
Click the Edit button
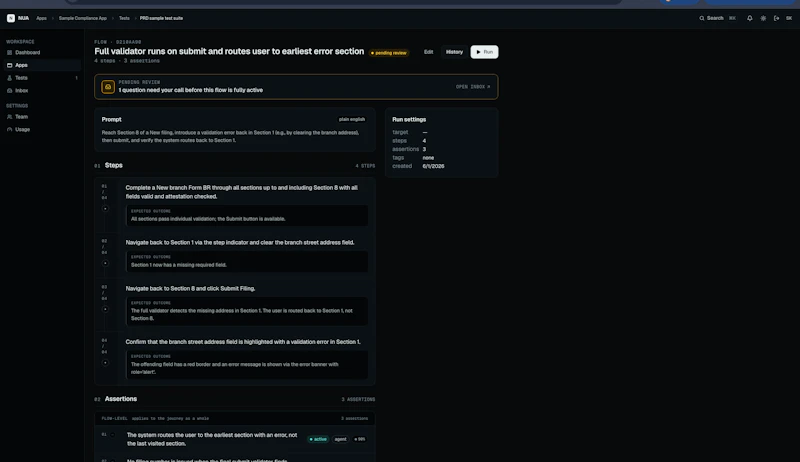(x=429, y=52)
